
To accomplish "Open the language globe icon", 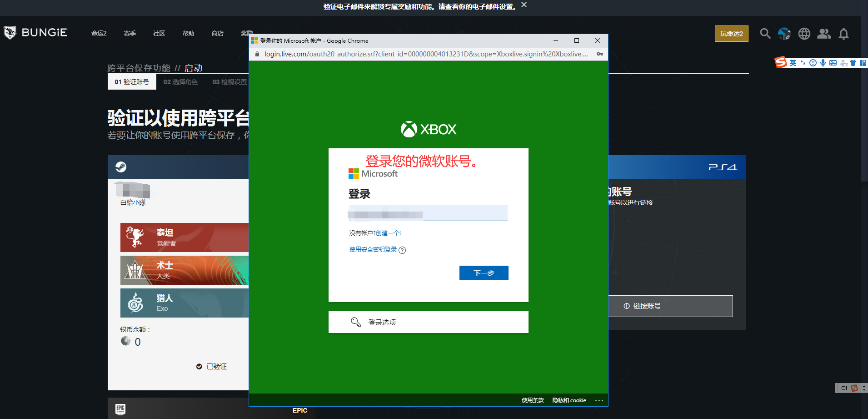I will pyautogui.click(x=804, y=34).
